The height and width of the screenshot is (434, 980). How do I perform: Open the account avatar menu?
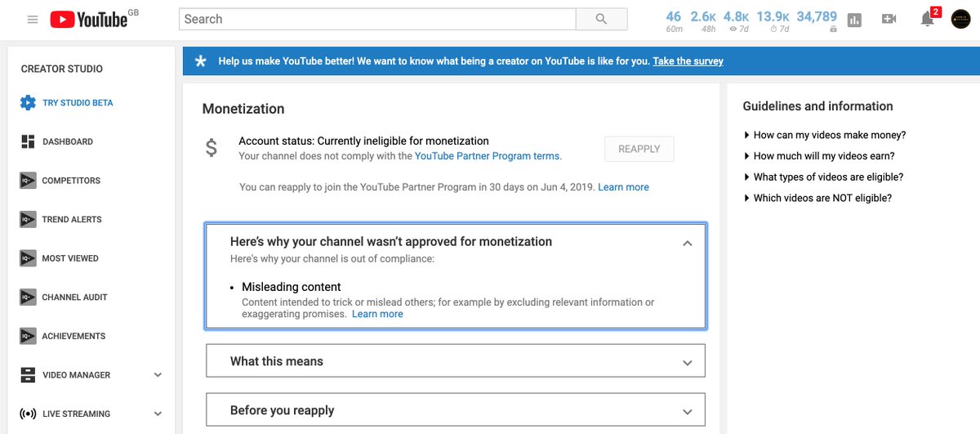(961, 19)
